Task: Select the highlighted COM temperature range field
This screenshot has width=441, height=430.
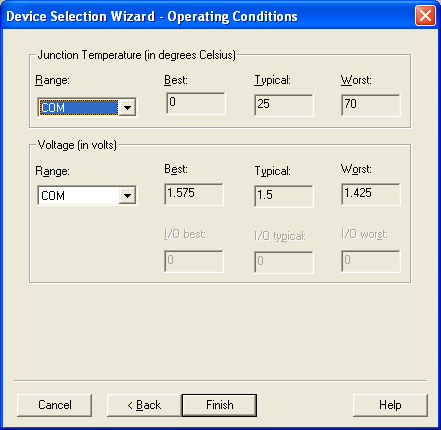Action: point(79,108)
